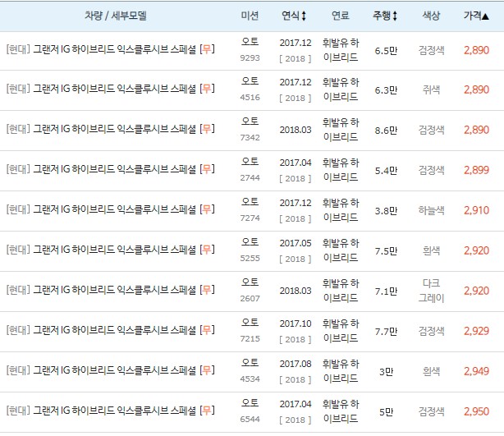Click the 2017.12 year in the 3.8만 row
Image resolution: width=504 pixels, height=436 pixels.
click(296, 203)
